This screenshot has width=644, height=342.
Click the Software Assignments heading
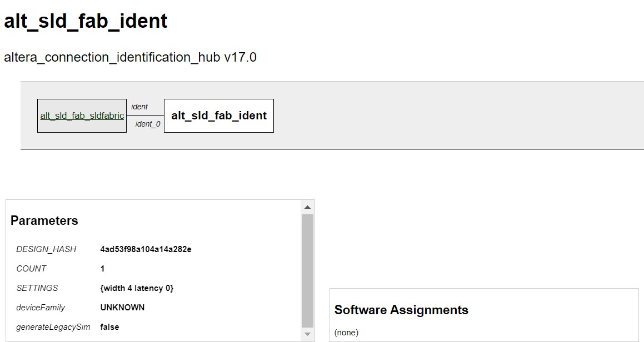tap(401, 310)
